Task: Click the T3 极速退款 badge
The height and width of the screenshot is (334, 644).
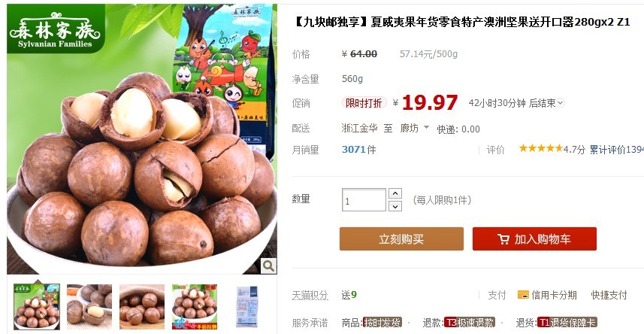Action: pos(470,323)
